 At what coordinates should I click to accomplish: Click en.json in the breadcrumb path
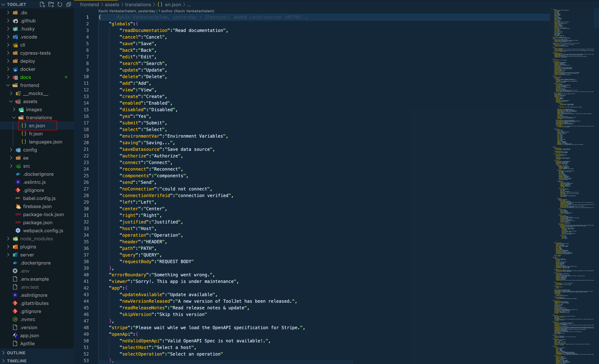pos(173,5)
